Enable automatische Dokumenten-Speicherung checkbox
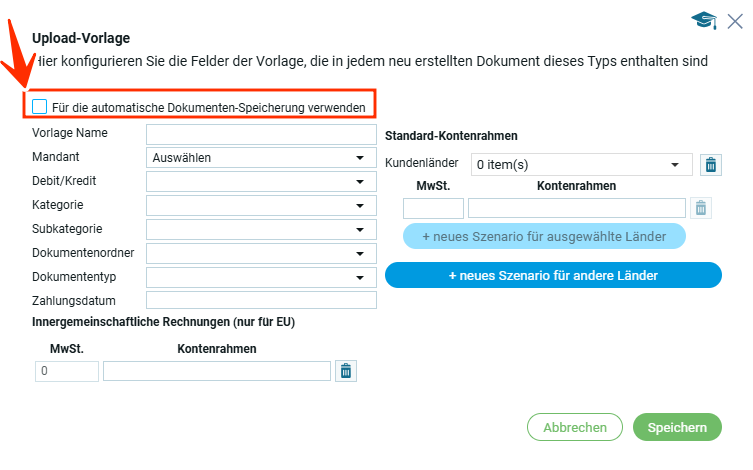 (40, 106)
